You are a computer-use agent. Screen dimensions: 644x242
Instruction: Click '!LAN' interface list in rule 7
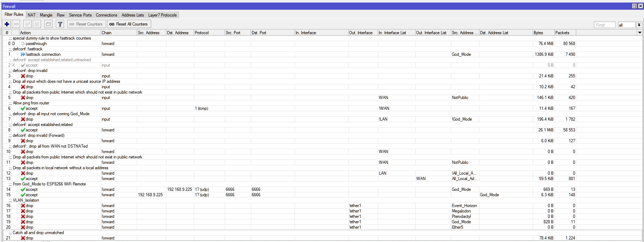[383, 119]
